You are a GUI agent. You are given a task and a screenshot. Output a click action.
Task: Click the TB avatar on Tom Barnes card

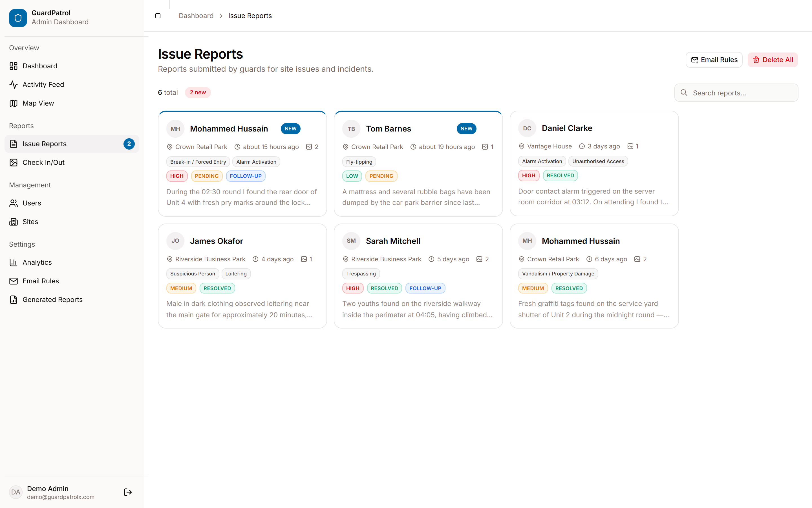(x=351, y=129)
